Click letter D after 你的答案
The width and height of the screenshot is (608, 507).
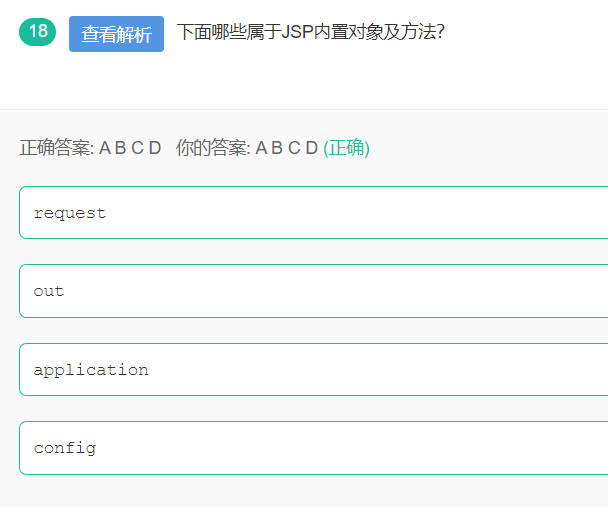pyautogui.click(x=311, y=148)
